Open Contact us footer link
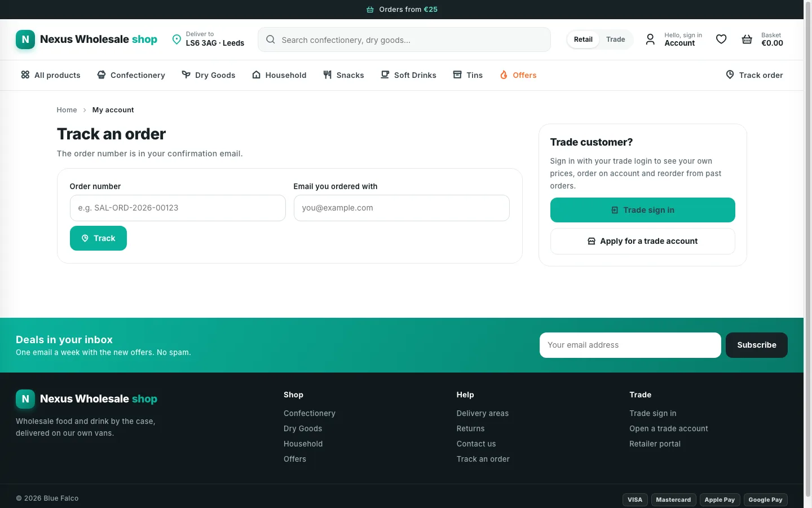The image size is (812, 508). (476, 444)
